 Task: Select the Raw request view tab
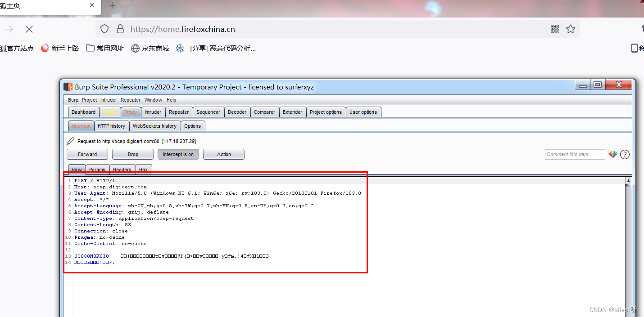point(77,170)
